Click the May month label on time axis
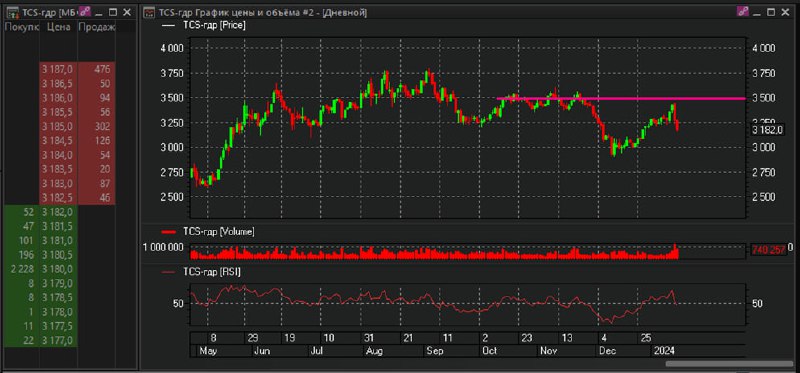This screenshot has height=373, width=800. pos(208,351)
